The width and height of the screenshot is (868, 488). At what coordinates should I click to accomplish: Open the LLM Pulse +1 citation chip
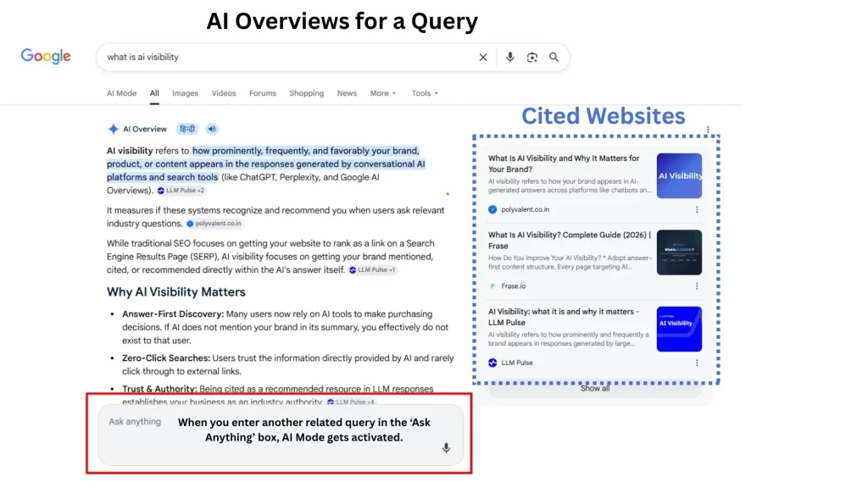tap(373, 270)
